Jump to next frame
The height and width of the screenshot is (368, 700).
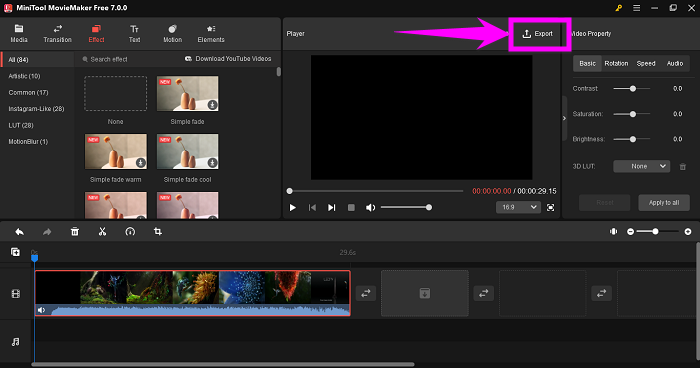(331, 208)
